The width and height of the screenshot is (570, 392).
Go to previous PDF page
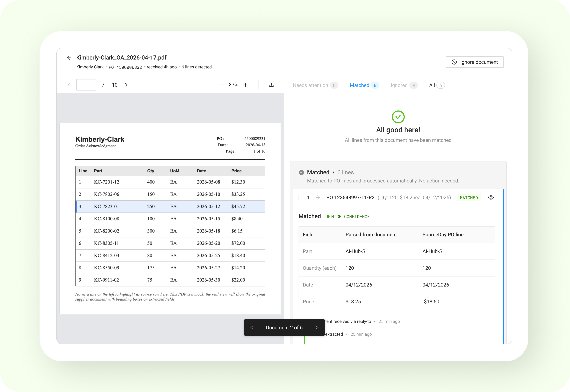click(69, 85)
